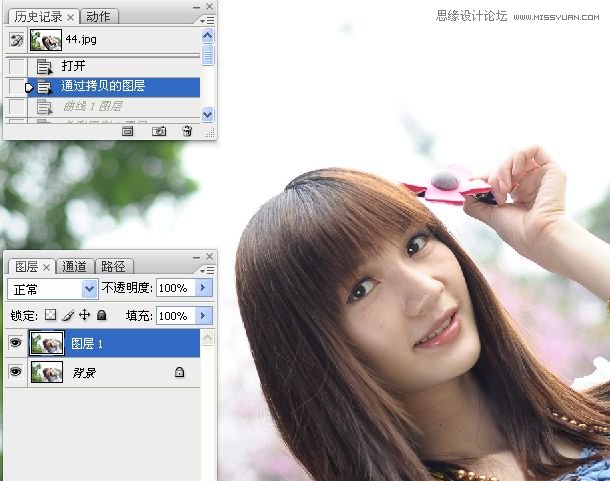
Task: Create new document from current state
Action: coord(128,131)
